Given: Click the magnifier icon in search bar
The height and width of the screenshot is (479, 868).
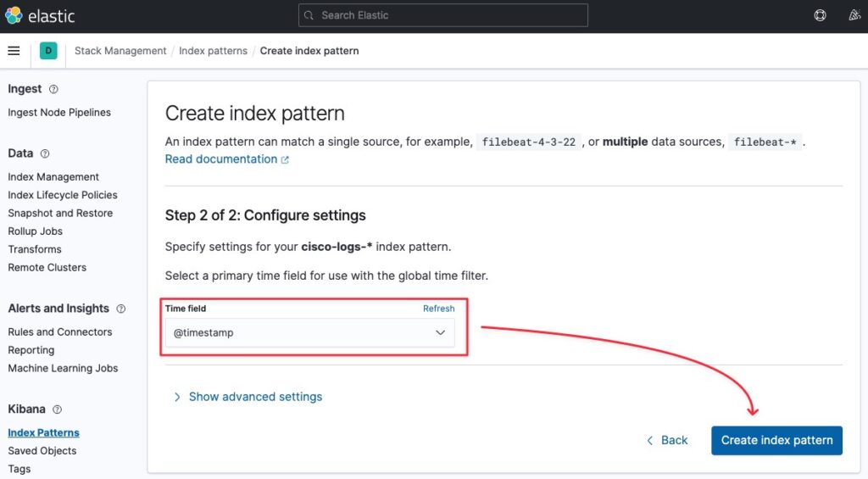Looking at the screenshot, I should 309,15.
